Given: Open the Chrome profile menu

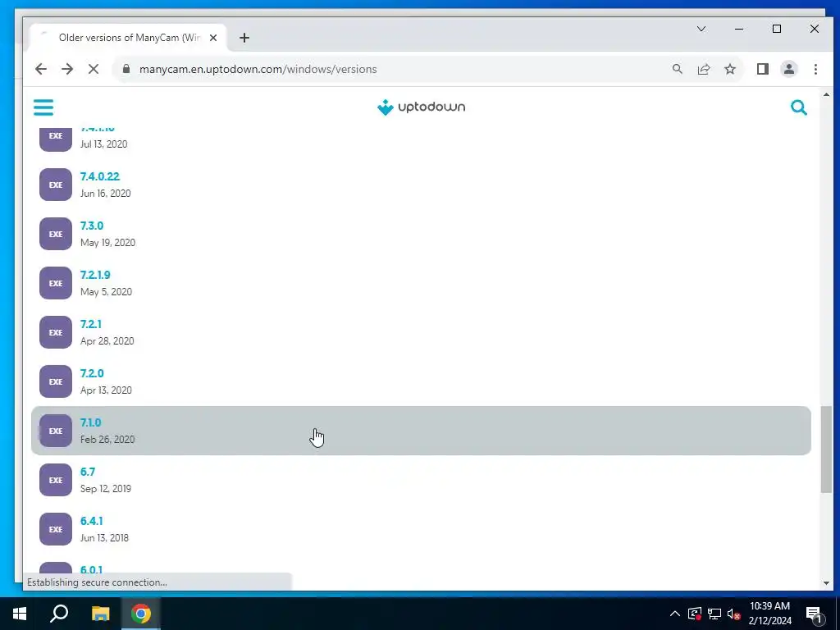Looking at the screenshot, I should pos(788,69).
